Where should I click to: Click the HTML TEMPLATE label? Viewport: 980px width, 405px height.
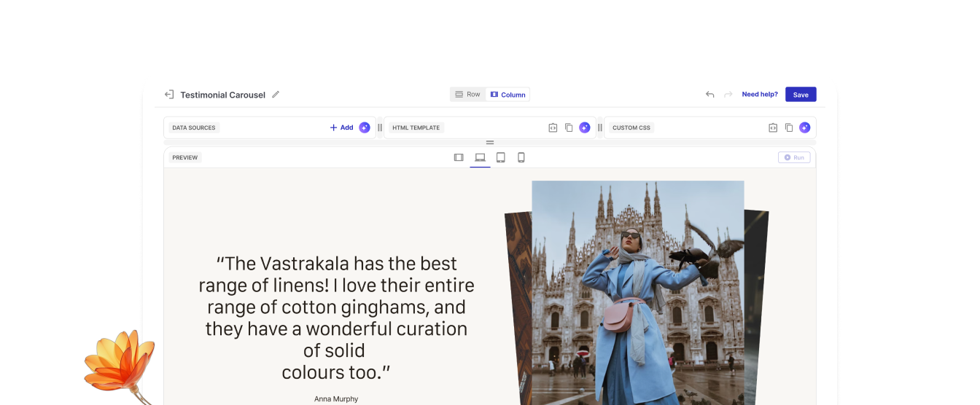(x=416, y=127)
